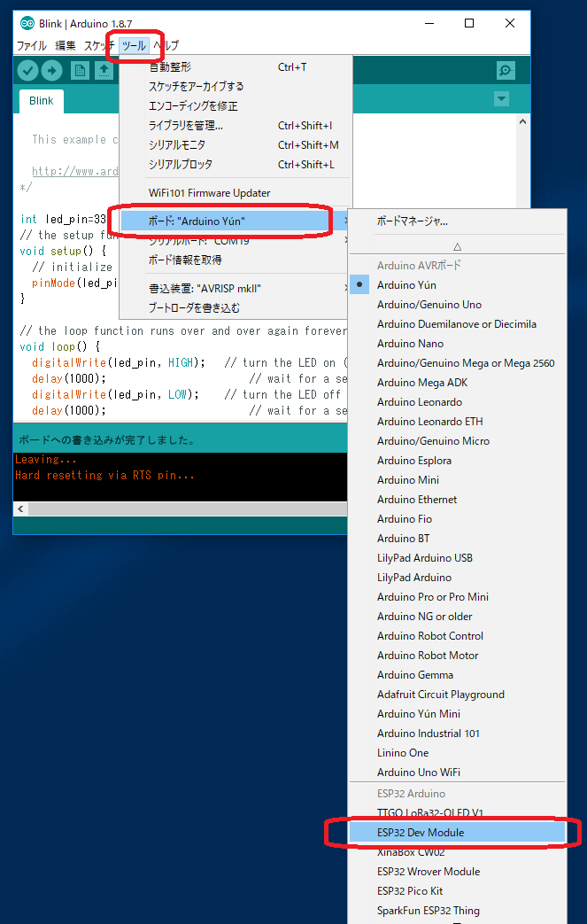Select ESP32 Wrover Module board
This screenshot has height=924, width=587.
(x=458, y=871)
